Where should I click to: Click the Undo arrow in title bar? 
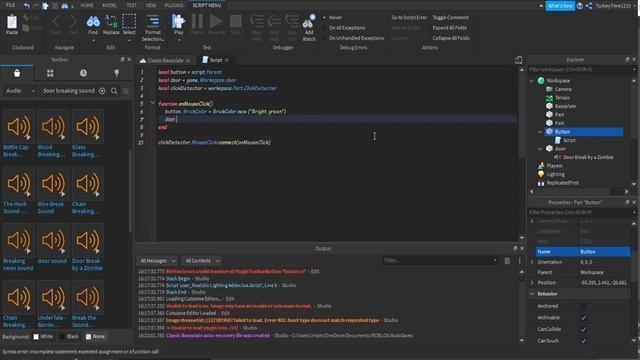pos(27,5)
